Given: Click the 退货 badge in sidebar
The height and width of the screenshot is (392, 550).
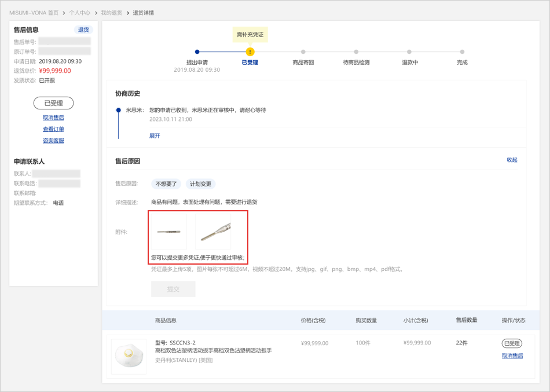Looking at the screenshot, I should click(83, 30).
